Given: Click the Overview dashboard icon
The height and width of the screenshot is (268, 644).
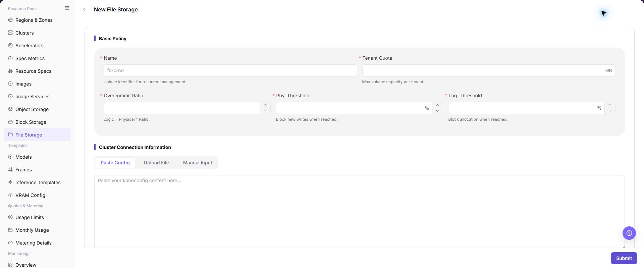Looking at the screenshot, I should (10, 265).
